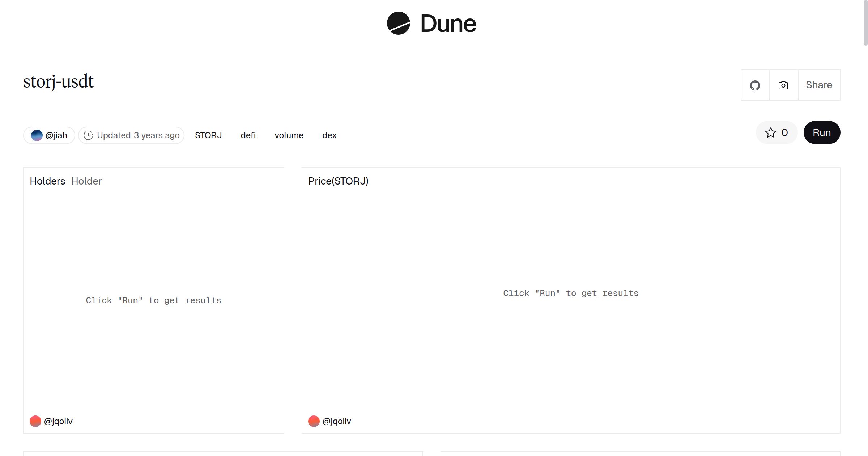Viewport: 868px width, 456px height.
Task: Click the Price(STORJ) panel results placeholder
Action: pyautogui.click(x=571, y=293)
